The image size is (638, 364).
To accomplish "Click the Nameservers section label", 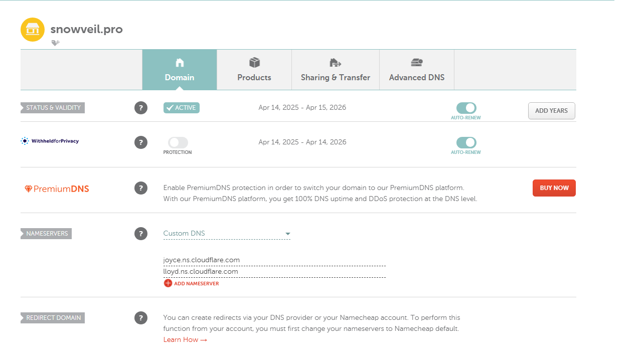I will (x=46, y=234).
